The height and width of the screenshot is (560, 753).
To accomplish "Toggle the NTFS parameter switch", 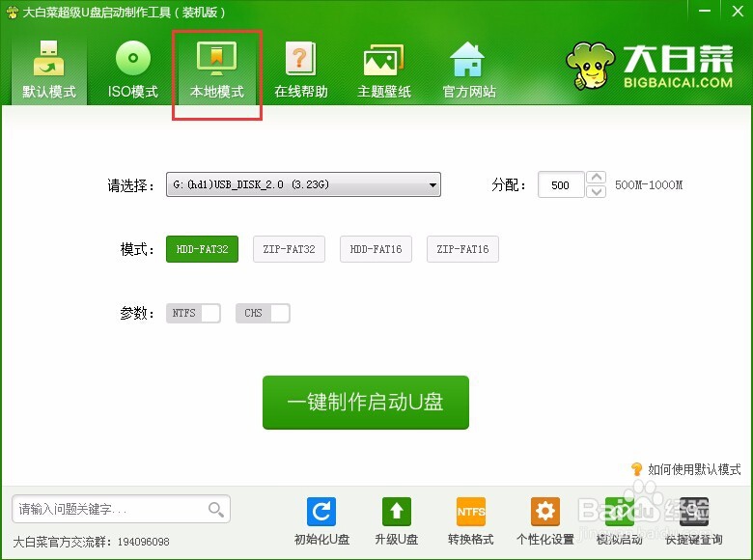I will (x=193, y=313).
